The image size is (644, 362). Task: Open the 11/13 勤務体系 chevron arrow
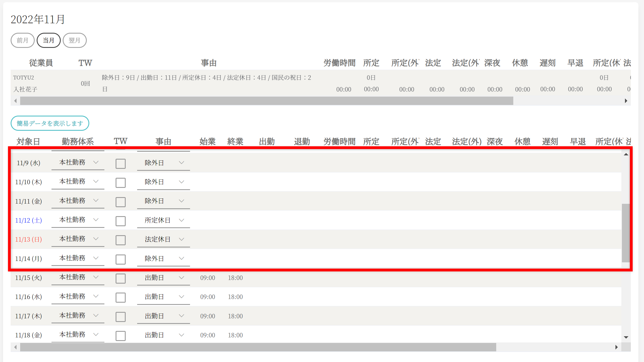(x=96, y=239)
